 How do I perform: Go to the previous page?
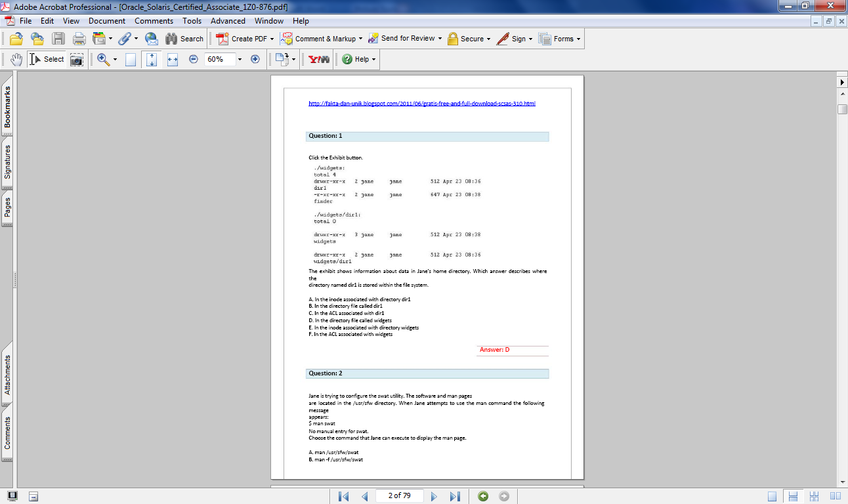point(364,496)
